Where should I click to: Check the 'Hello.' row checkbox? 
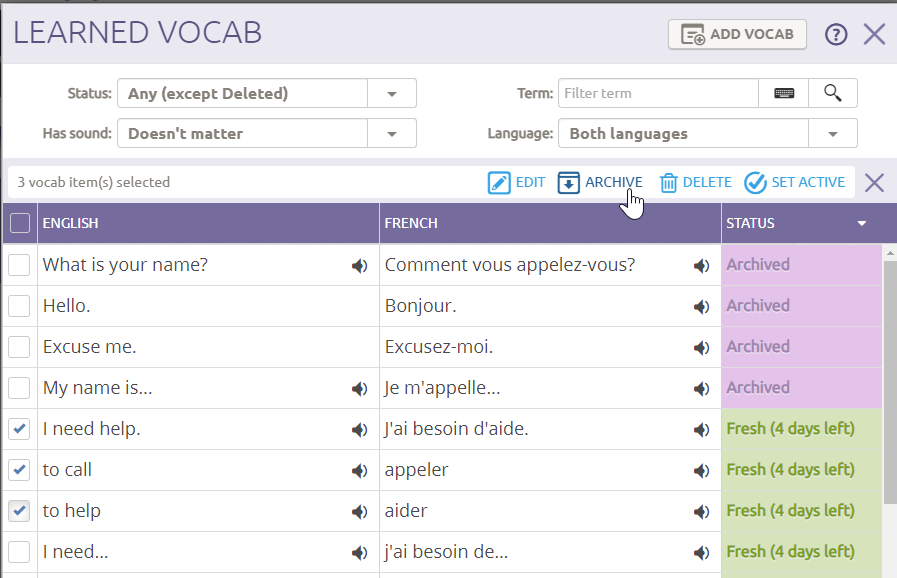(x=19, y=306)
